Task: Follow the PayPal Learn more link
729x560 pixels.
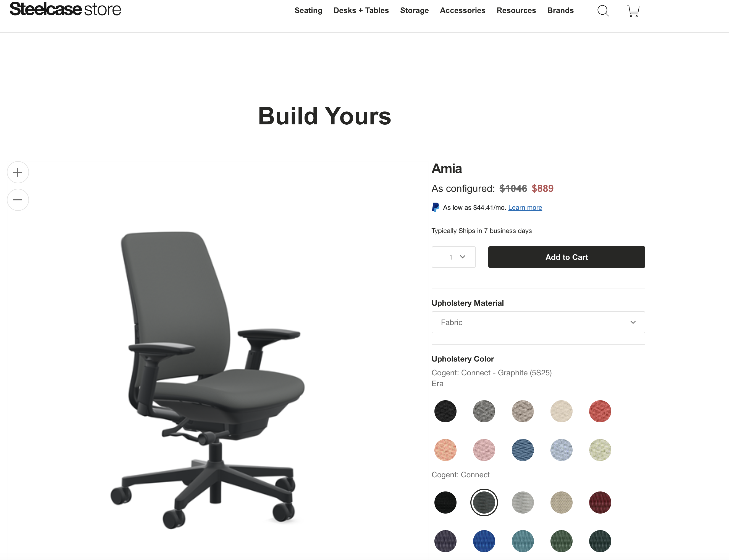Action: click(x=525, y=208)
